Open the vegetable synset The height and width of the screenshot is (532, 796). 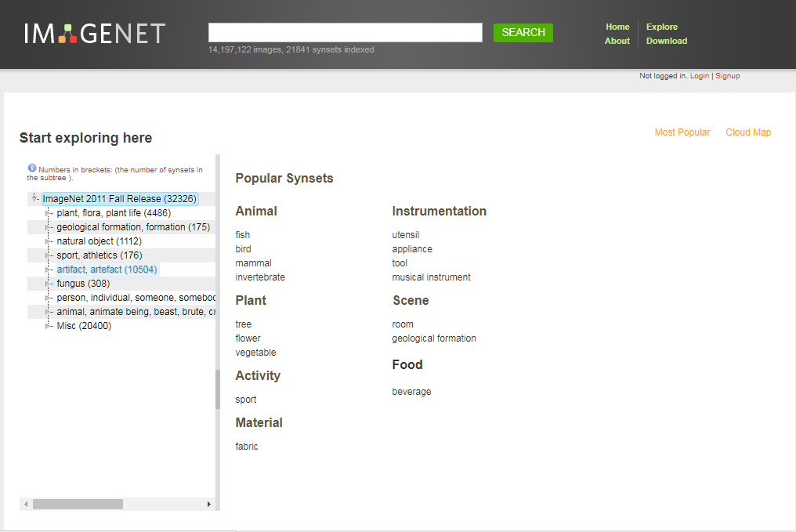pos(255,353)
